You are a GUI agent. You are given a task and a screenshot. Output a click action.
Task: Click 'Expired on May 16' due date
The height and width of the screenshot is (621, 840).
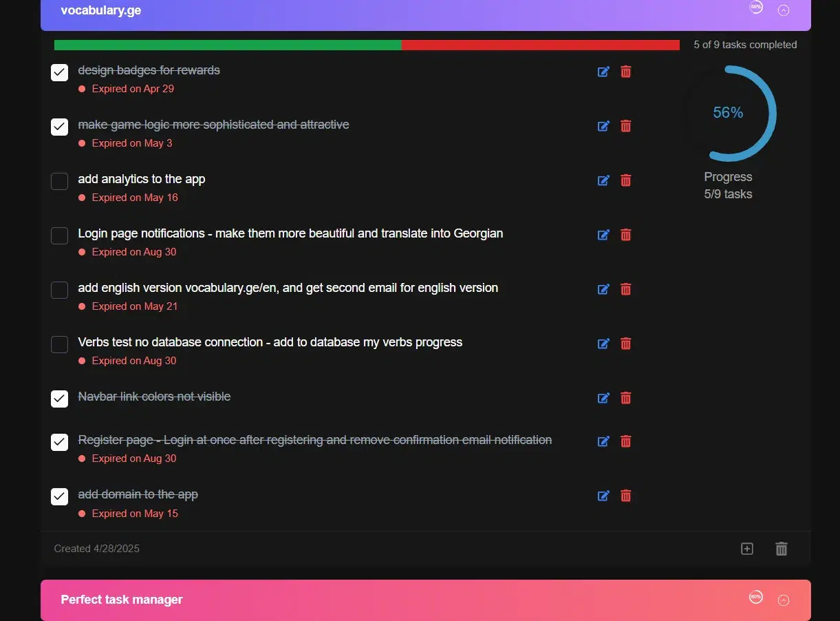point(135,198)
